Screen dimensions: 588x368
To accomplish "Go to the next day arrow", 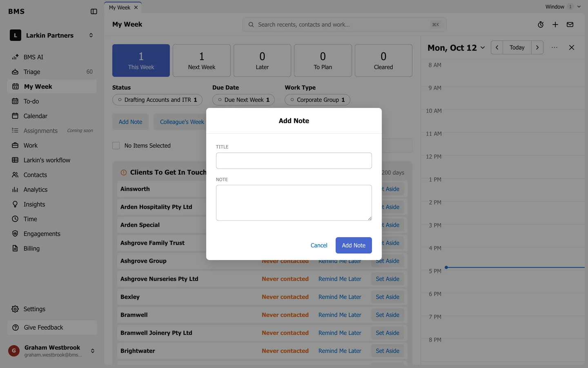I will (x=537, y=47).
